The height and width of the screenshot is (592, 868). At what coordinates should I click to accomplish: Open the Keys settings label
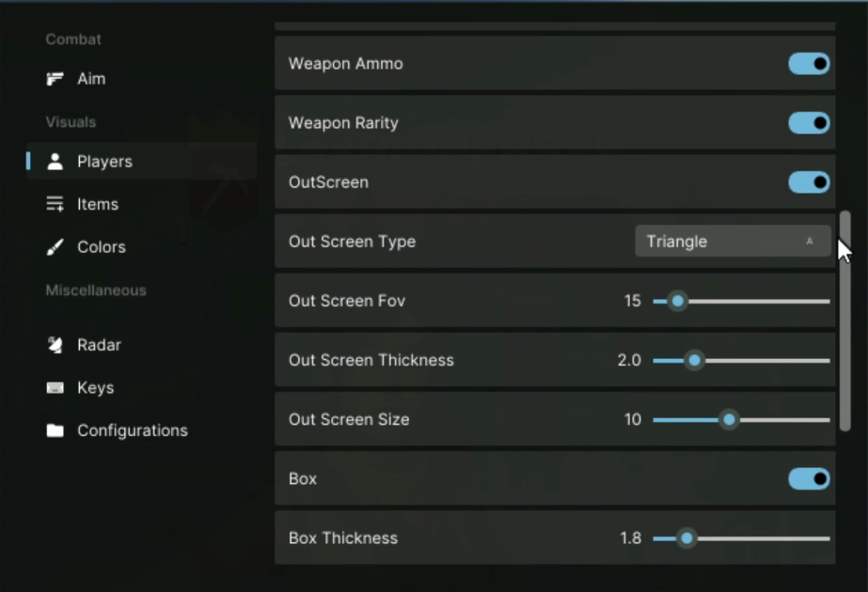95,388
